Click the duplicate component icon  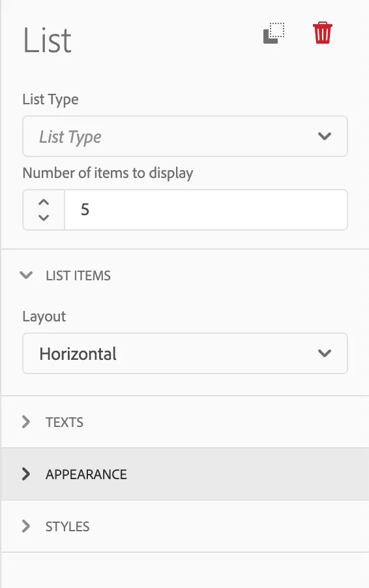click(274, 33)
